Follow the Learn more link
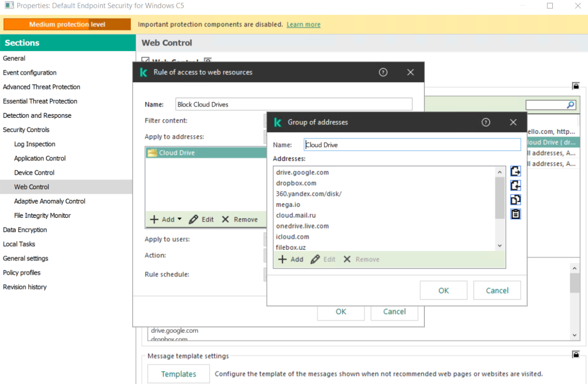588x384 pixels. pyautogui.click(x=303, y=25)
